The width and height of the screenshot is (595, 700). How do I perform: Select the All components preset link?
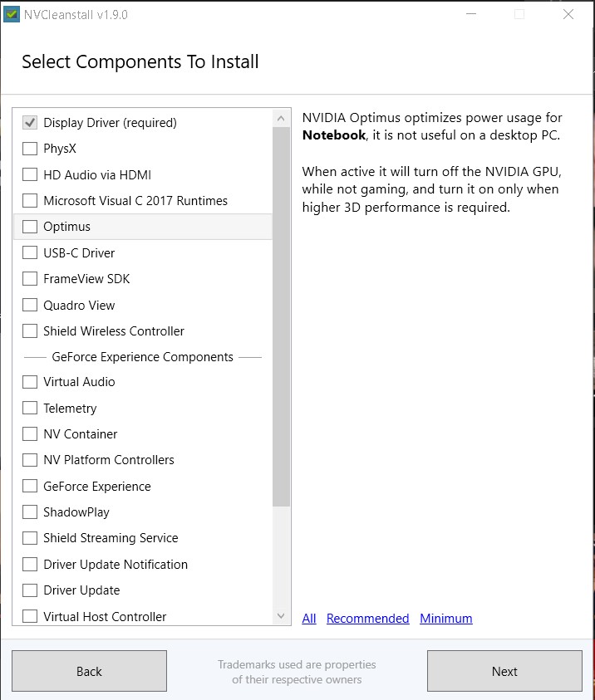[x=309, y=619]
